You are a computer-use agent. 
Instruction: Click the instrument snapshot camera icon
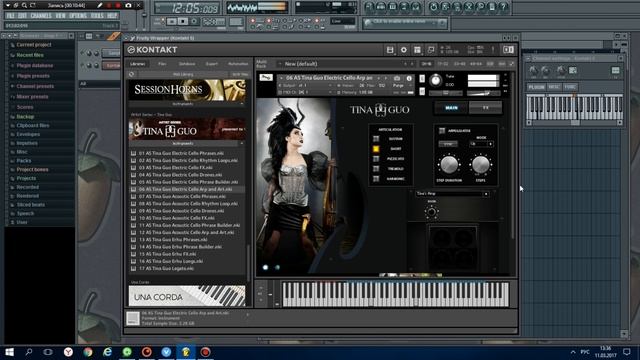tap(397, 78)
